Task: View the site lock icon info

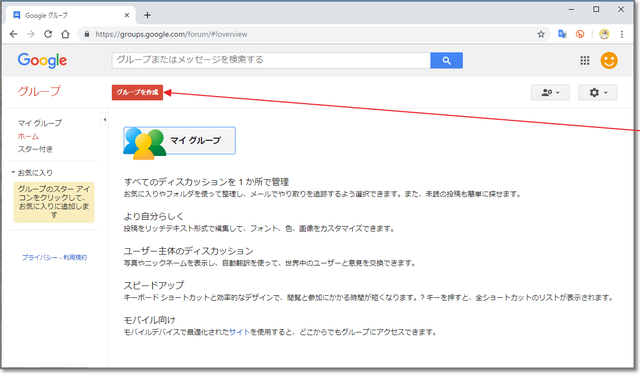Action: (x=87, y=34)
